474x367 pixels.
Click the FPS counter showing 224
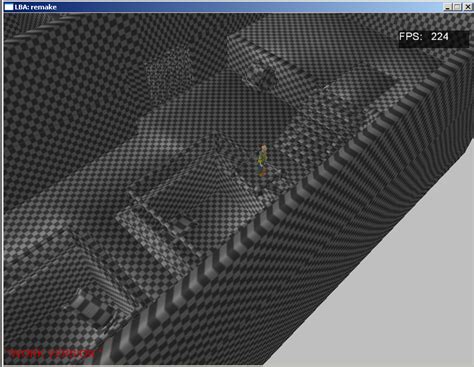tap(434, 39)
